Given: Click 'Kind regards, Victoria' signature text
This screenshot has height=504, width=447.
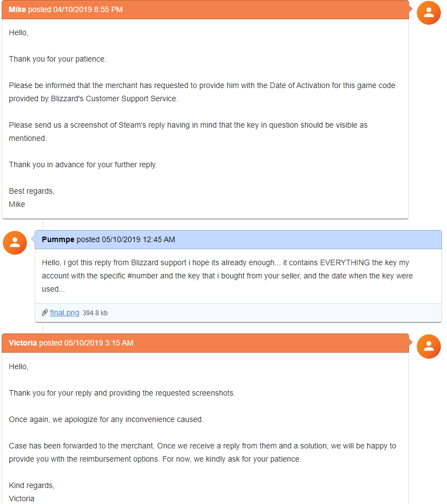Looking at the screenshot, I should [31, 492].
